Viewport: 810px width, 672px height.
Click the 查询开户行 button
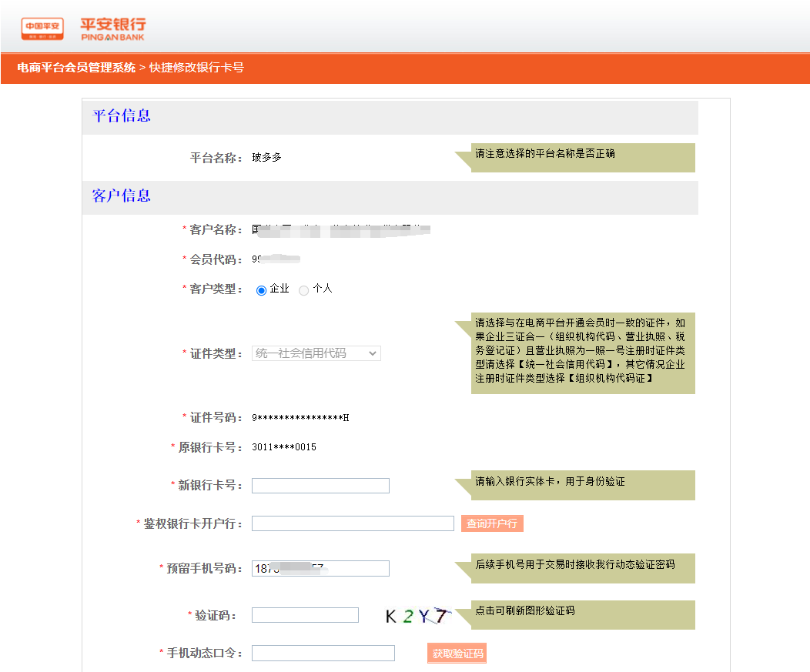tap(492, 523)
